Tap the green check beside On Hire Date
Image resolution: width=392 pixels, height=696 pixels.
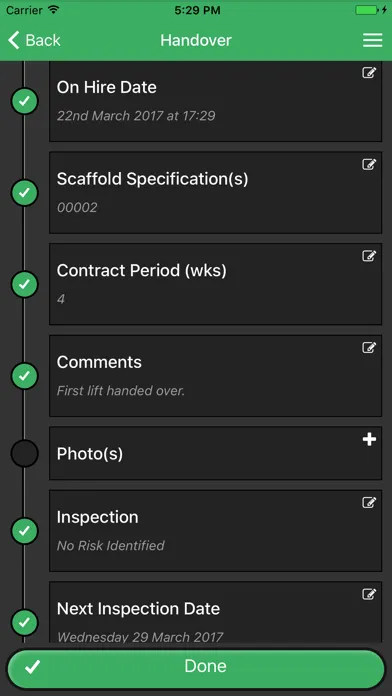[x=25, y=101]
